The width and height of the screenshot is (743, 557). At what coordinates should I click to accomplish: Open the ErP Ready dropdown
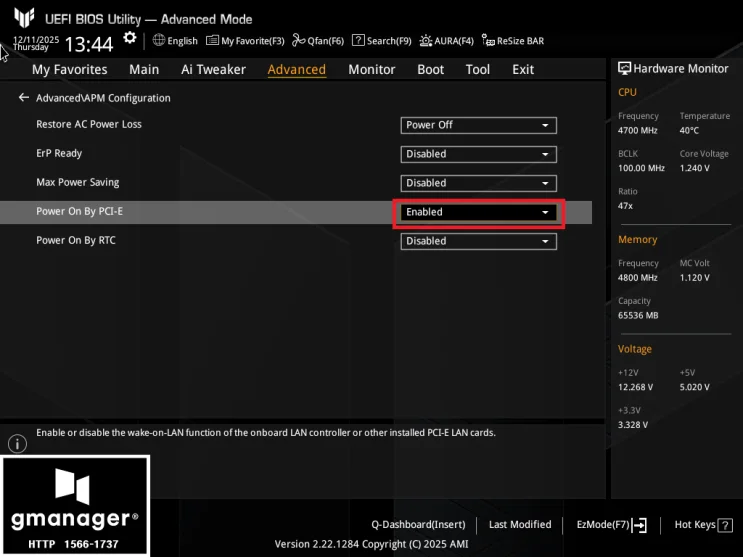pyautogui.click(x=479, y=154)
